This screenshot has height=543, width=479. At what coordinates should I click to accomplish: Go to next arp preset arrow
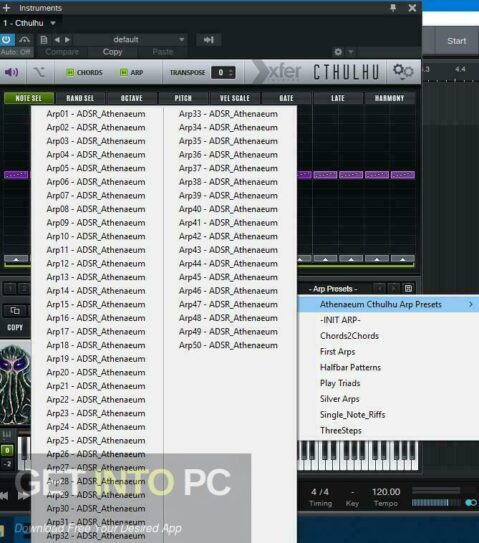pos(394,288)
